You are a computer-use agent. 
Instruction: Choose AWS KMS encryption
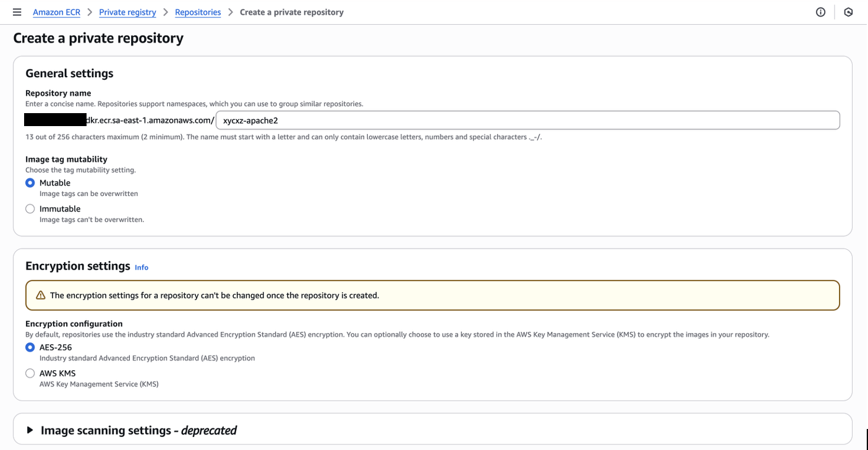pyautogui.click(x=30, y=373)
